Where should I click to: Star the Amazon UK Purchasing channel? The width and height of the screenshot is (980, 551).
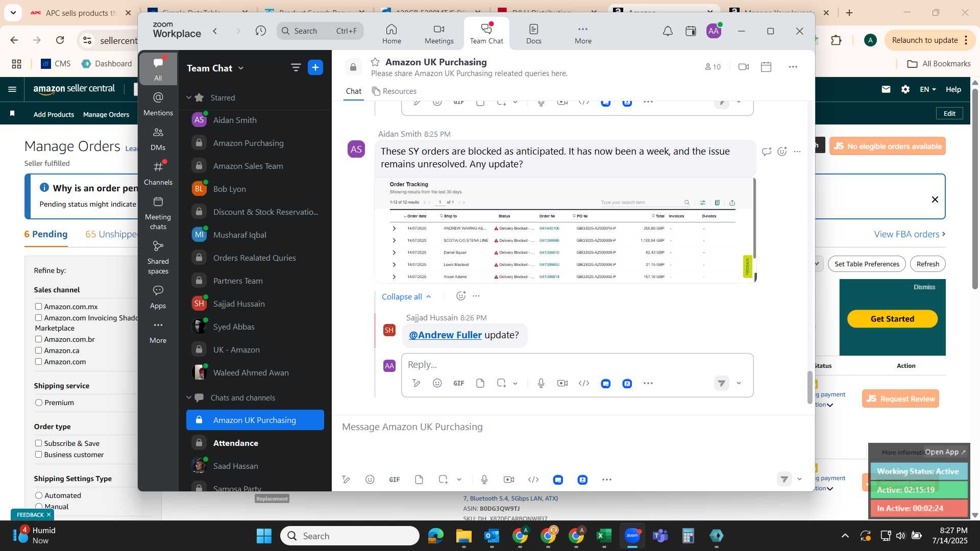point(375,62)
